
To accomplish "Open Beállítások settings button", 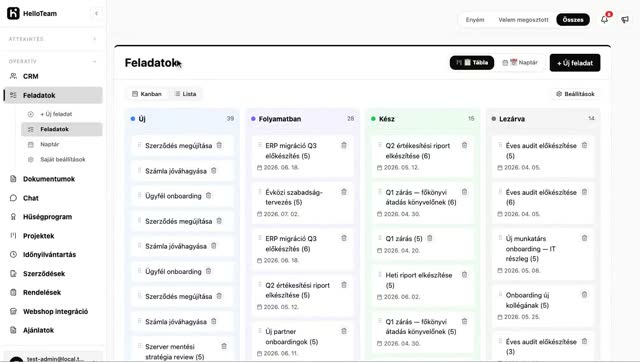I will pyautogui.click(x=576, y=94).
